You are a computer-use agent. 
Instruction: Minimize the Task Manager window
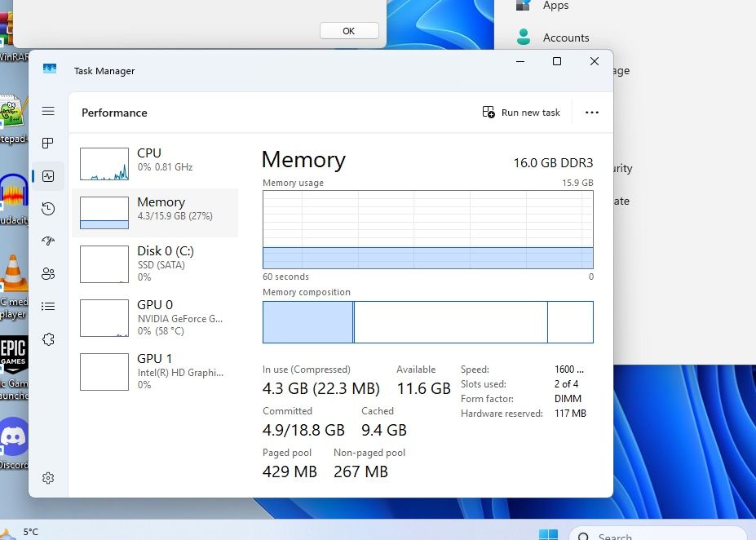pyautogui.click(x=520, y=61)
